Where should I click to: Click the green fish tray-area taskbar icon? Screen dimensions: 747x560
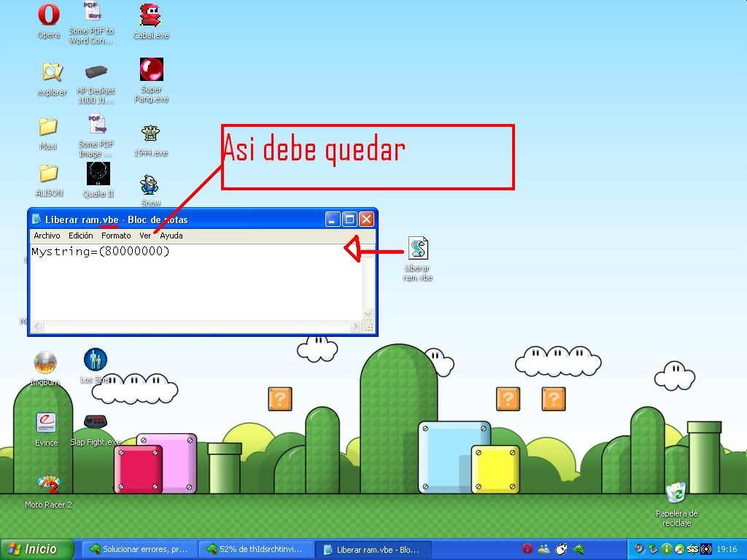[x=578, y=549]
